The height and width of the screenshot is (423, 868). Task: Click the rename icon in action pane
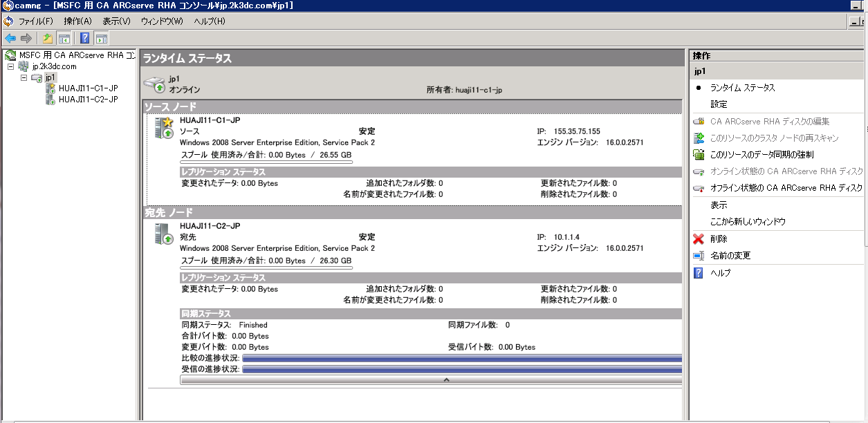[699, 256]
